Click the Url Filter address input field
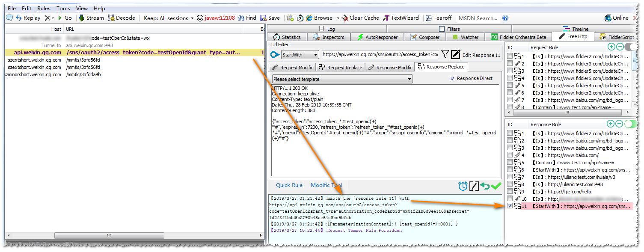 tap(380, 55)
